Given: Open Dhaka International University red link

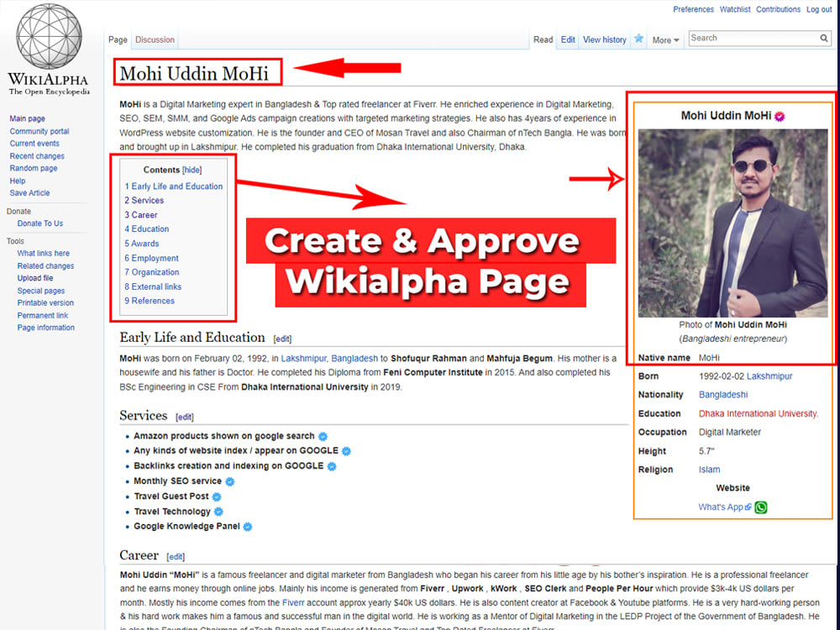Looking at the screenshot, I should 758,413.
